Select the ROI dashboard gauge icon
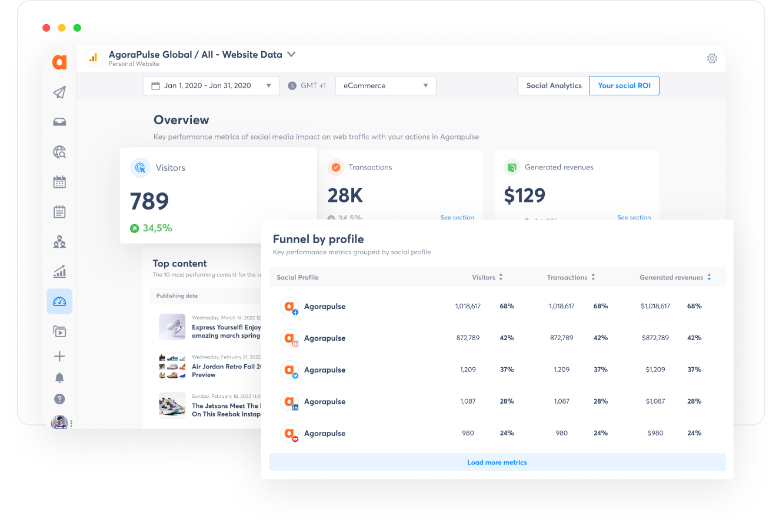This screenshot has width=776, height=532. (59, 302)
